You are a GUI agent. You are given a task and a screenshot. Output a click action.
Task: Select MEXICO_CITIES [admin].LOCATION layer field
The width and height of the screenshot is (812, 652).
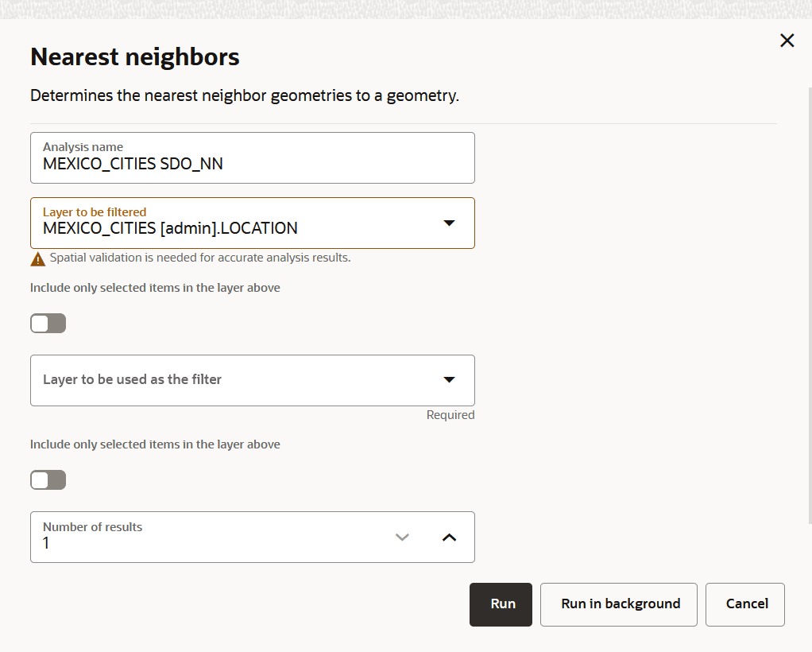coord(252,223)
